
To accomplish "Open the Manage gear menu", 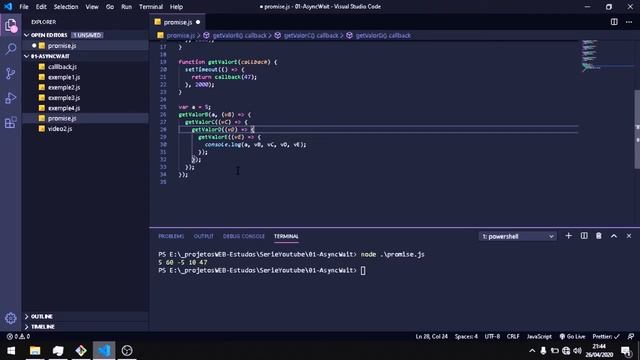I will [11, 318].
